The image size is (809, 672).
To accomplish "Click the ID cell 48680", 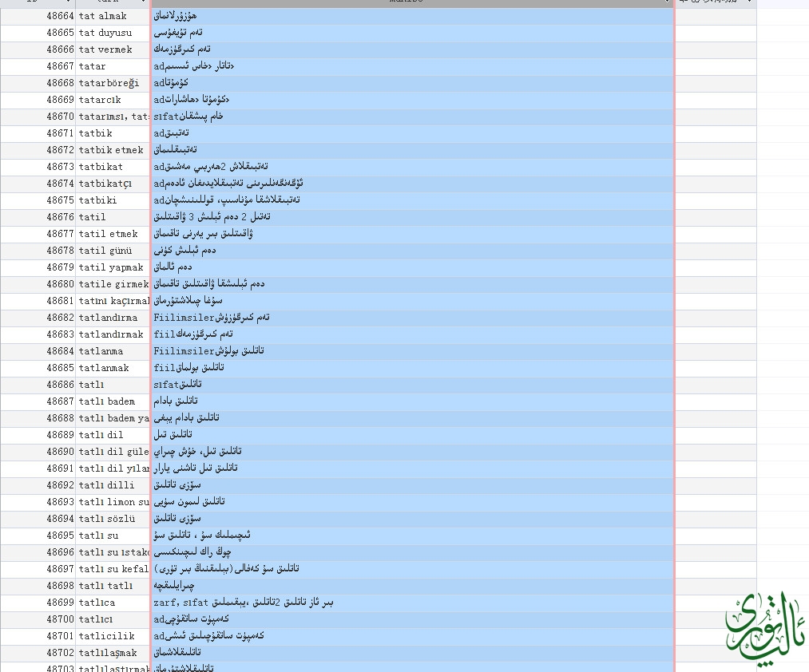I will pos(38,284).
